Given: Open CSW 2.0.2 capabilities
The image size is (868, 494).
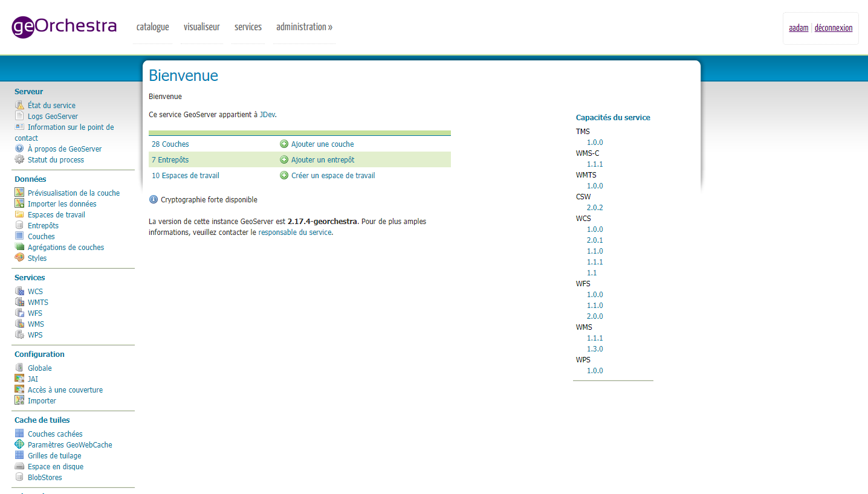Looking at the screenshot, I should click(x=595, y=208).
